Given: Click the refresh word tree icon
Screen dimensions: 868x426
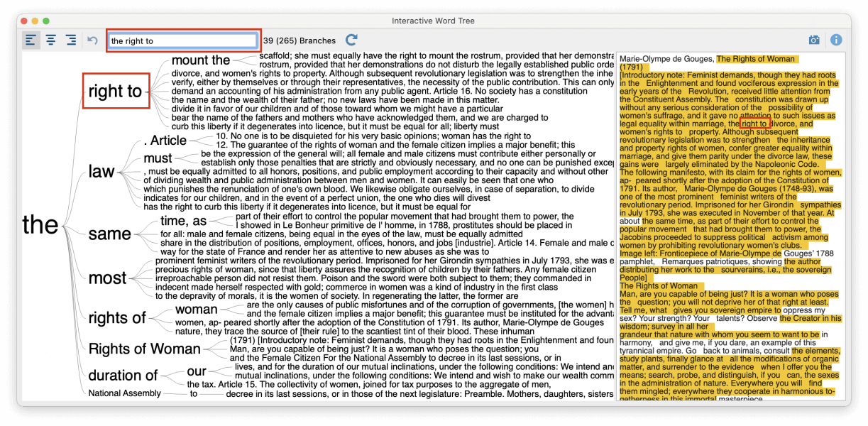Looking at the screenshot, I should click(x=351, y=40).
